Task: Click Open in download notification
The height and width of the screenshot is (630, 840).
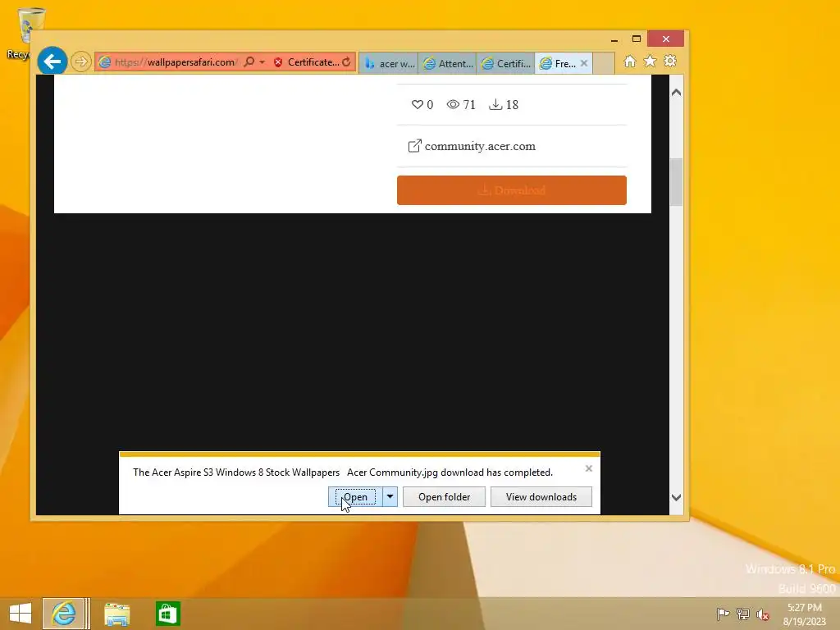Action: [355, 497]
